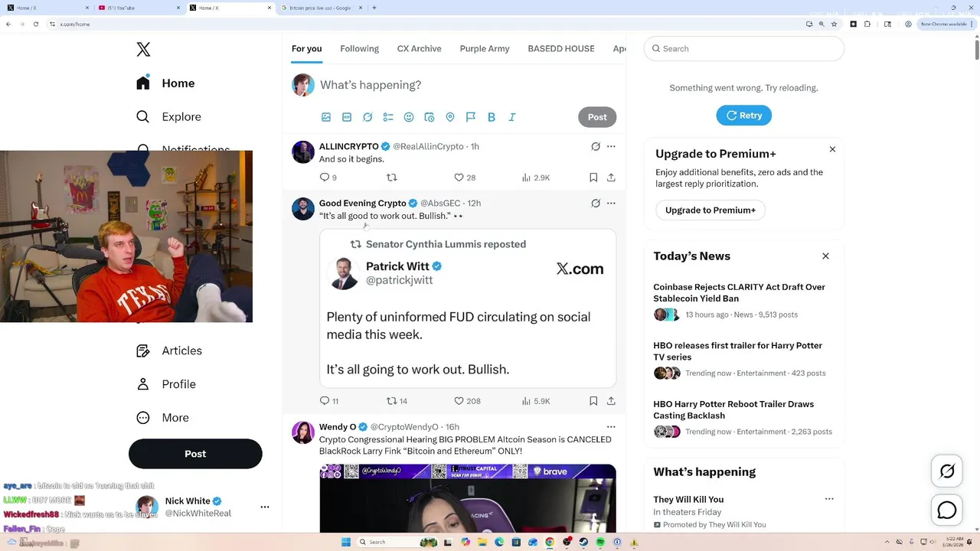Screen dimensions: 980x551
Task: Switch to the Following tab
Action: coord(359,49)
